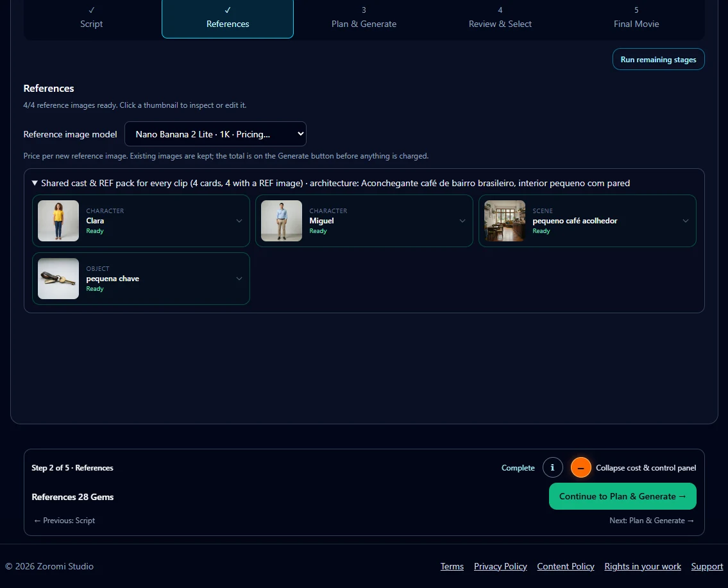Follow the Next: Plan & Generate link
Screen dimensions: 728x588
pos(652,521)
